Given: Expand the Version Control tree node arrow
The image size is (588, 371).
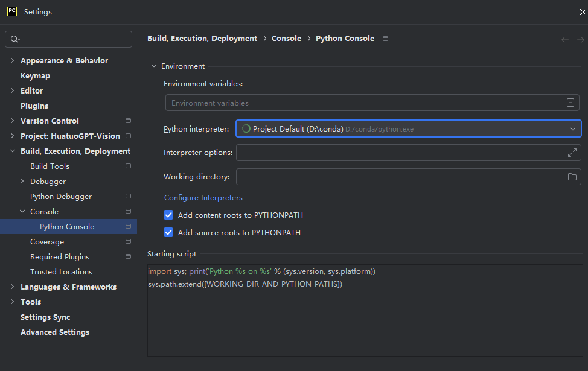Looking at the screenshot, I should coord(12,121).
